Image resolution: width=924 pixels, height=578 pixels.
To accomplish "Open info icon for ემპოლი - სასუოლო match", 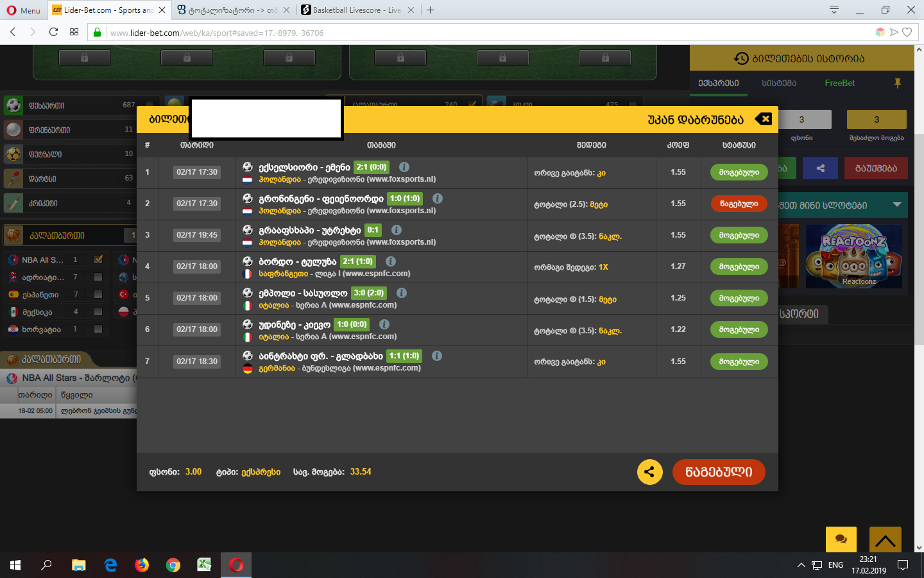I will [402, 293].
